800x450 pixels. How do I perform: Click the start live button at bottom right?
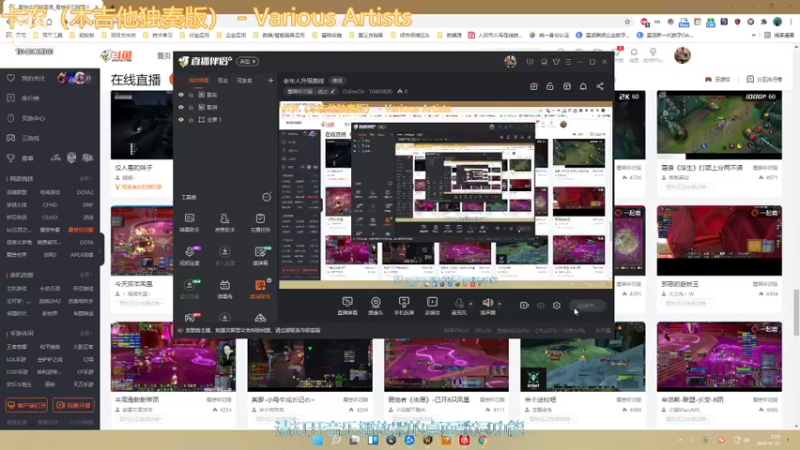[x=587, y=306]
